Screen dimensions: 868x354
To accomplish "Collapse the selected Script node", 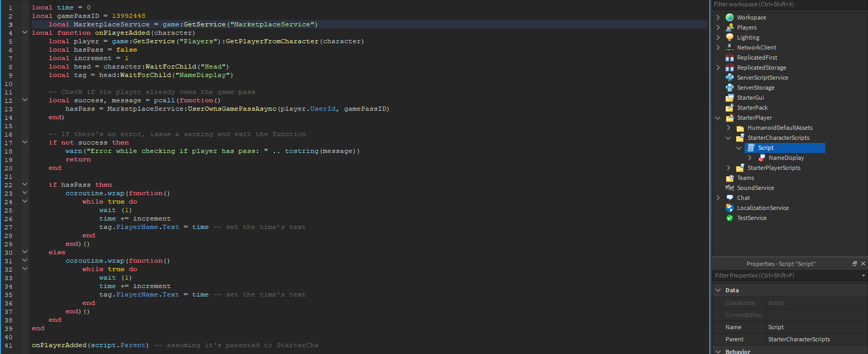I will coord(739,148).
